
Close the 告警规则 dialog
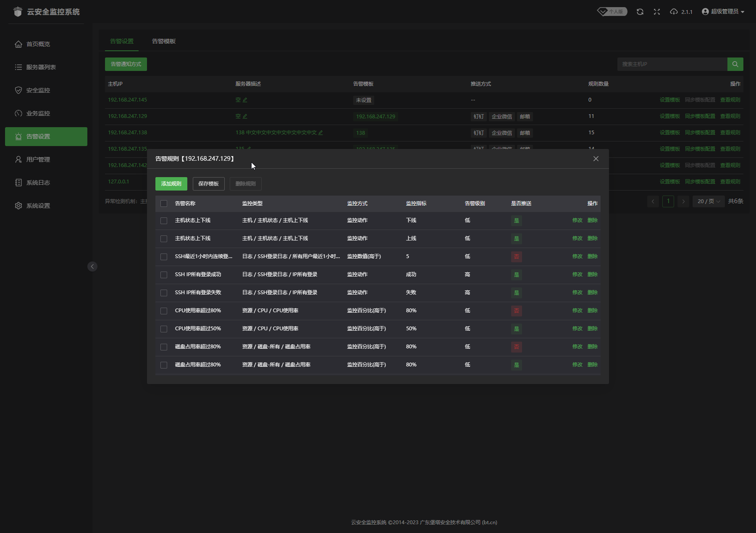(596, 159)
